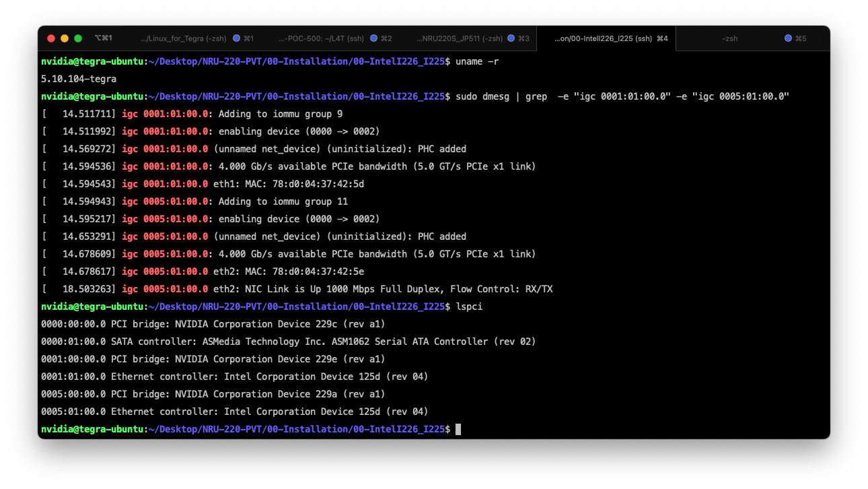The width and height of the screenshot is (868, 489).
Task: Click the 'uname -r' command text
Action: pos(477,61)
